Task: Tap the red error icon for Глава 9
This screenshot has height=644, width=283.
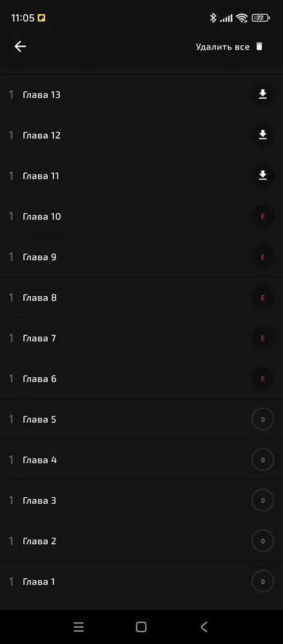Action: point(263,257)
